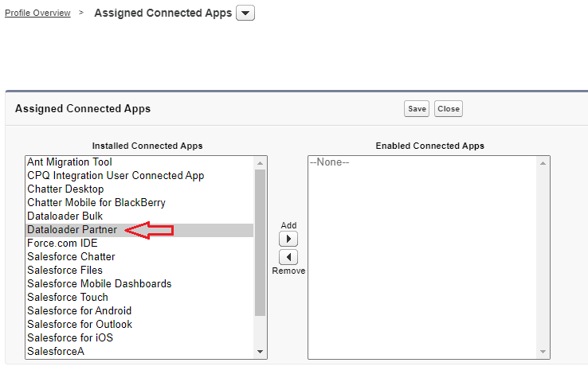Open the Assigned Connected Apps dropdown arrow
Screen dimensions: 588x382
click(x=245, y=13)
